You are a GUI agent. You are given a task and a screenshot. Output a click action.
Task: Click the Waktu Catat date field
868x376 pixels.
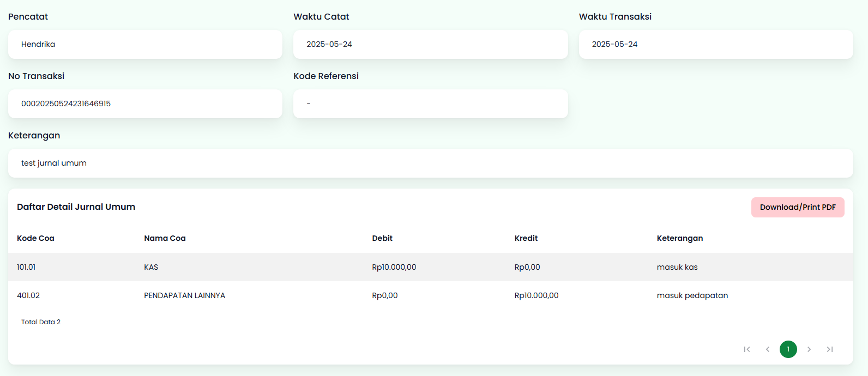(430, 44)
